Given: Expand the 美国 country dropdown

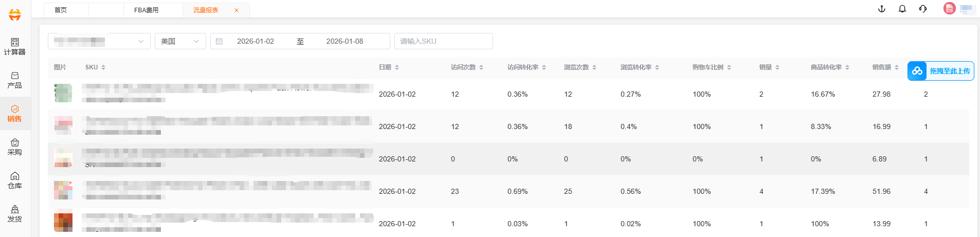Looking at the screenshot, I should click(x=180, y=41).
